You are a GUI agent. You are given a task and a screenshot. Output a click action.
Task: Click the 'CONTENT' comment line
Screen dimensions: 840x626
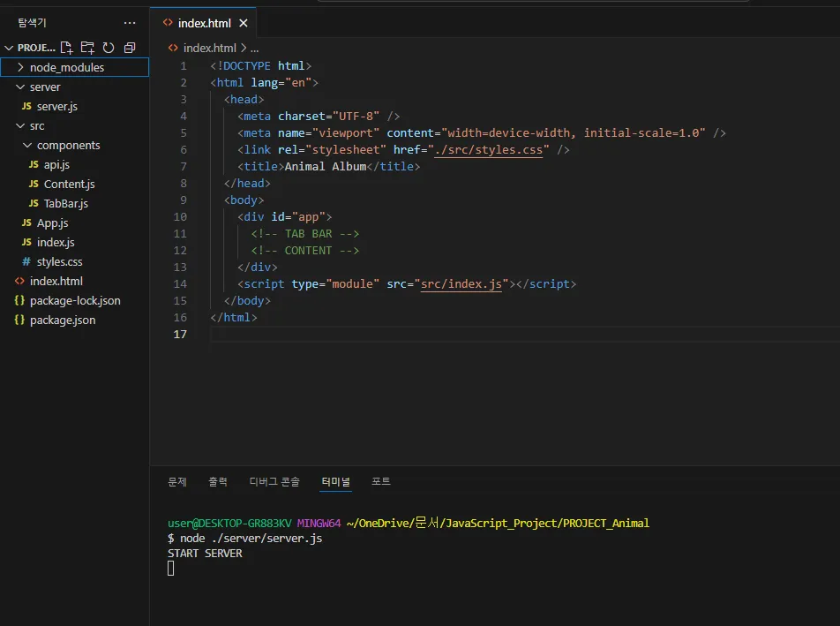click(304, 250)
